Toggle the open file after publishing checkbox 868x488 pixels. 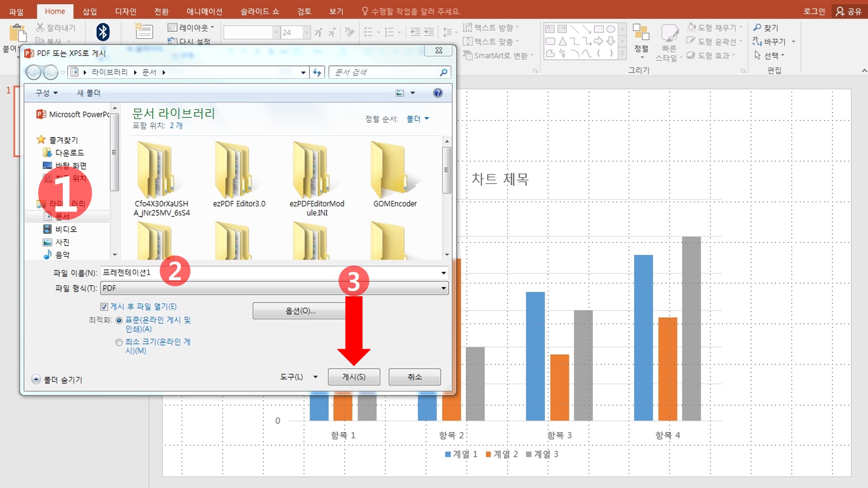click(x=104, y=307)
